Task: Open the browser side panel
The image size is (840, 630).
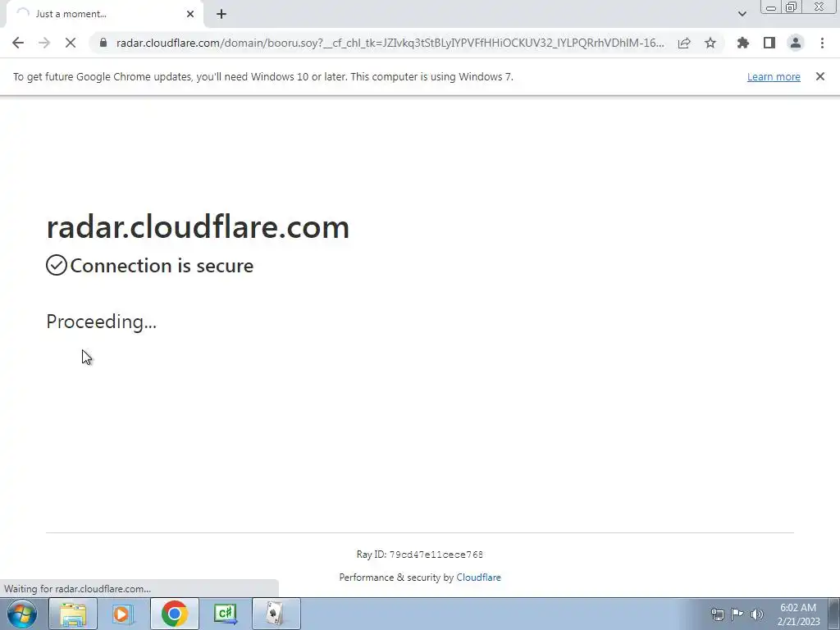Action: [x=769, y=43]
